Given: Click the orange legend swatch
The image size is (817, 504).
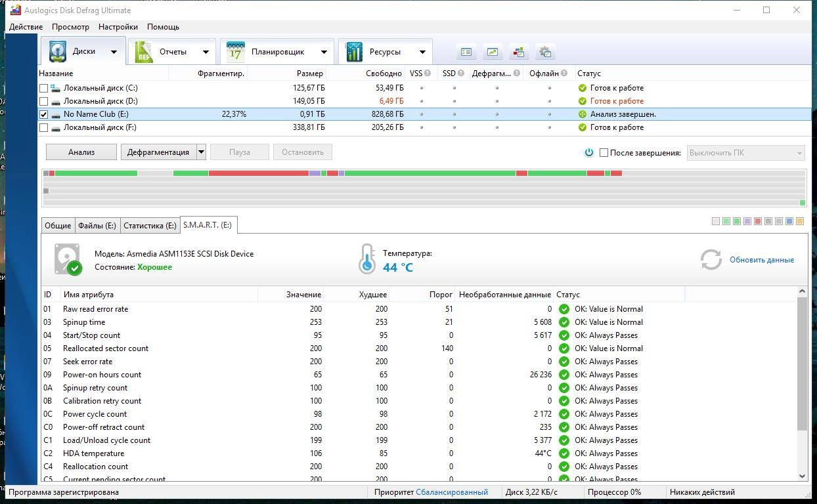Looking at the screenshot, I should (800, 221).
